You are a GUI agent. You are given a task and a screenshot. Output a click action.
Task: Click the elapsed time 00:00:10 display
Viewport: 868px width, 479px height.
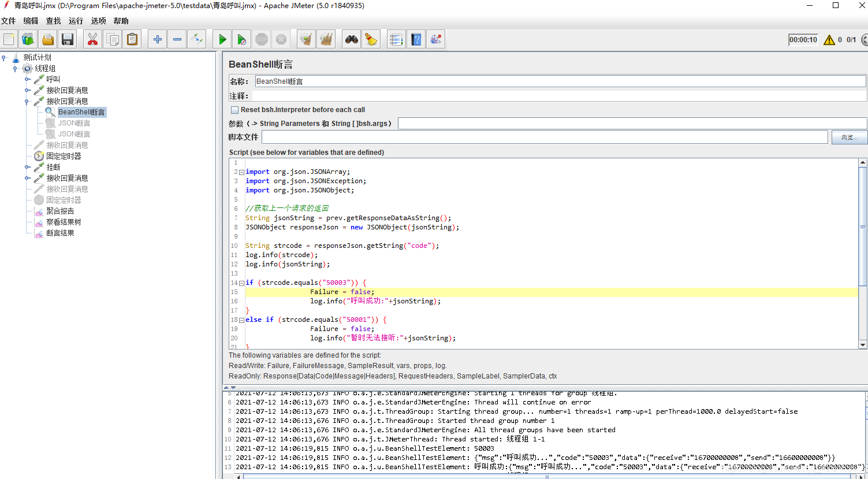[x=803, y=40]
